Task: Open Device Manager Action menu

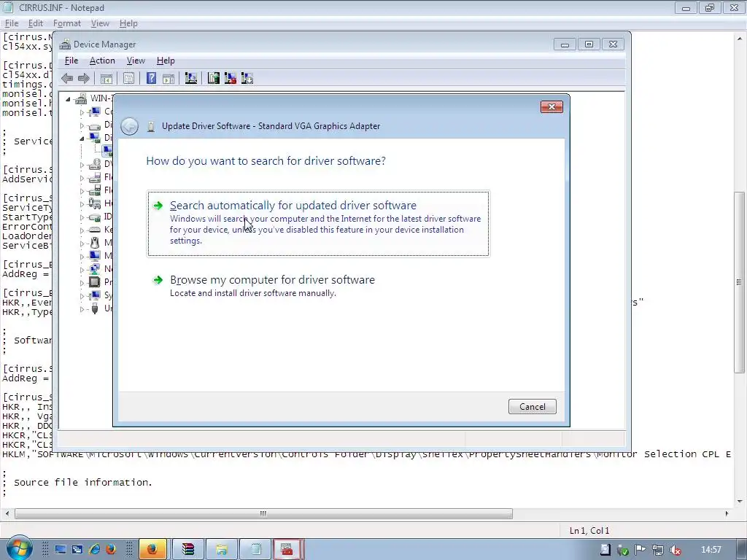Action: pyautogui.click(x=102, y=61)
